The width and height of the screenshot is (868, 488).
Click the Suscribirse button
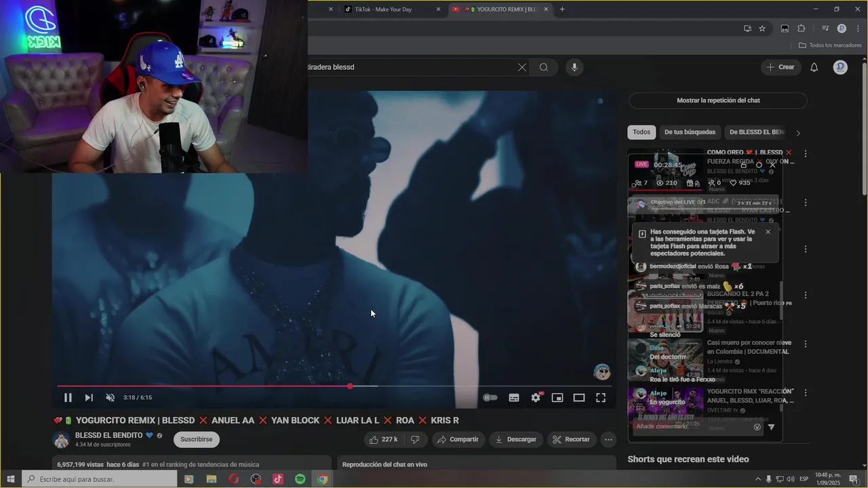(x=197, y=439)
